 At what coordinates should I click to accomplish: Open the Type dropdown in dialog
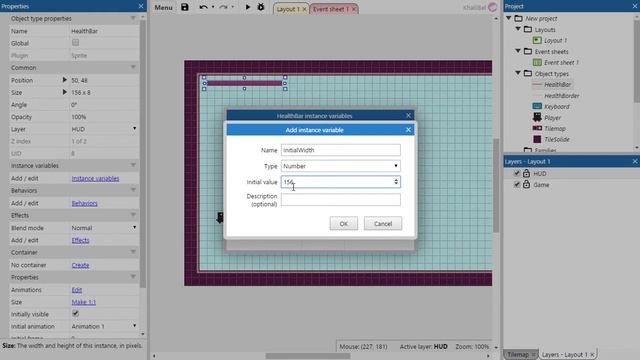click(x=340, y=166)
